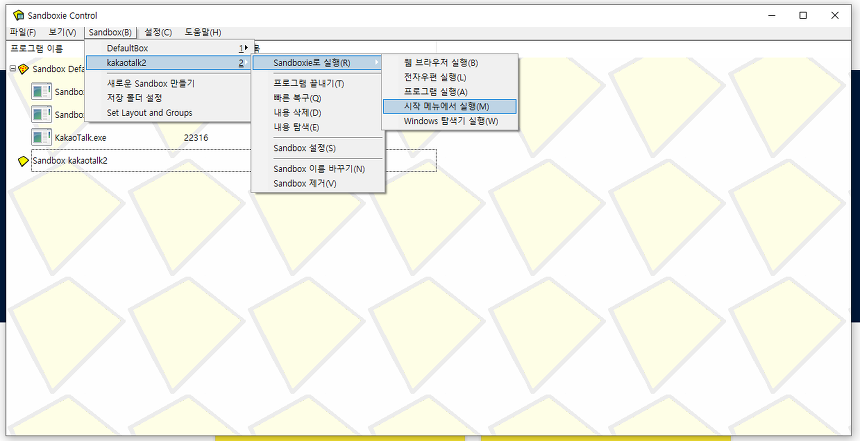Collapse the Sandbox DefaultBox tree node

click(13, 69)
